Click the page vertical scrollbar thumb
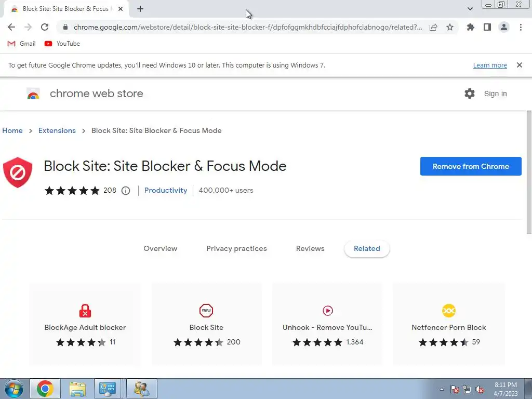This screenshot has width=532, height=399. [x=529, y=172]
